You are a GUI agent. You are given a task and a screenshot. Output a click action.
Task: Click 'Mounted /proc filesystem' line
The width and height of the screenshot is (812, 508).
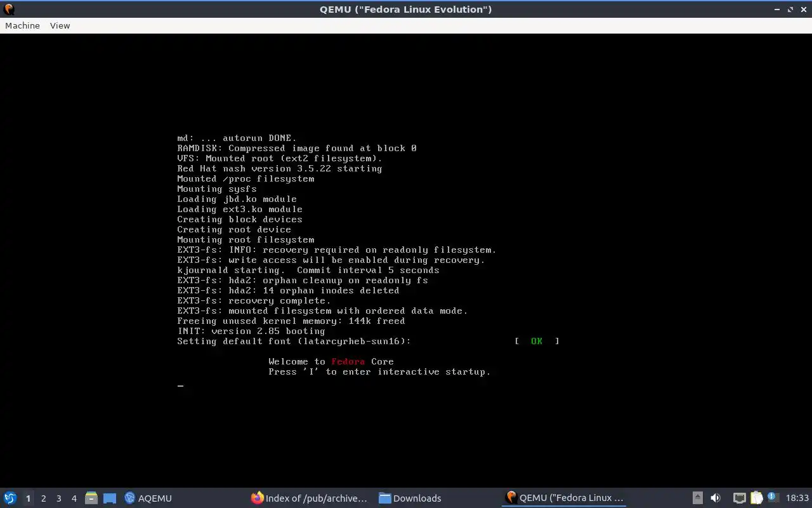(x=246, y=178)
